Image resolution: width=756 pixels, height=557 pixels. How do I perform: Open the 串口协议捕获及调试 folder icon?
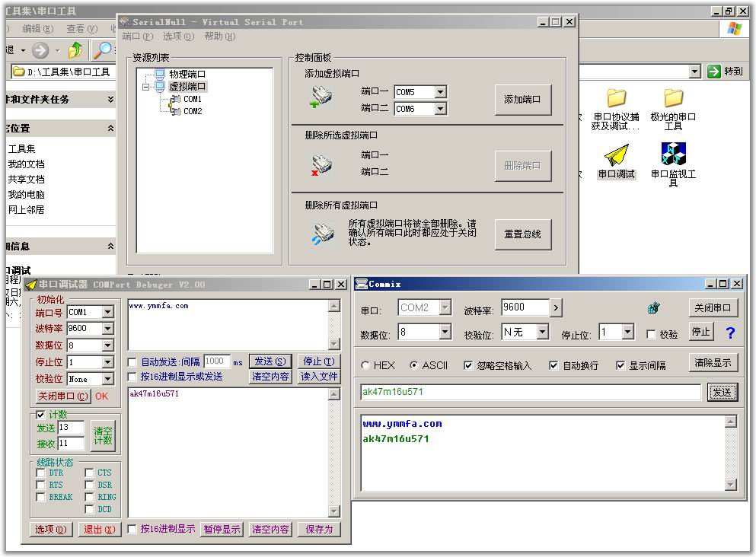point(616,98)
